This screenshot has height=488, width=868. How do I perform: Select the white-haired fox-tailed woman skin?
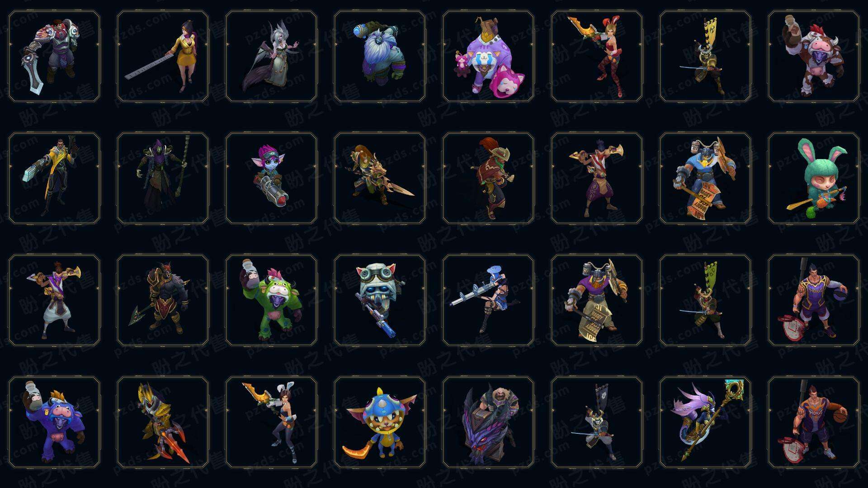pyautogui.click(x=271, y=56)
